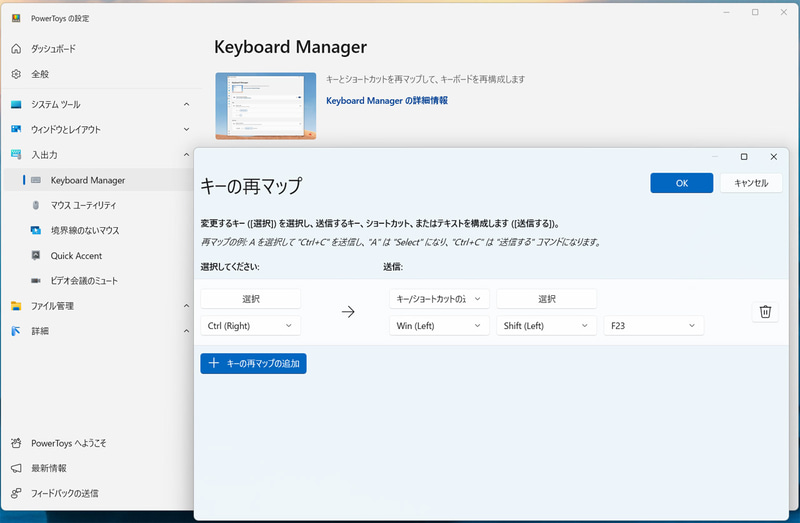This screenshot has height=523, width=800.
Task: Click the Quick Accent icon
Action: click(36, 255)
